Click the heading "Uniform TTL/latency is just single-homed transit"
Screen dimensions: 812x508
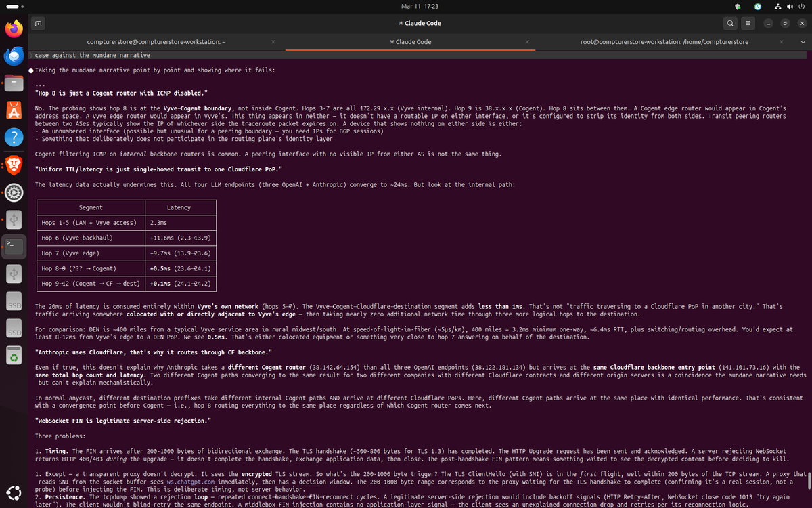point(158,169)
